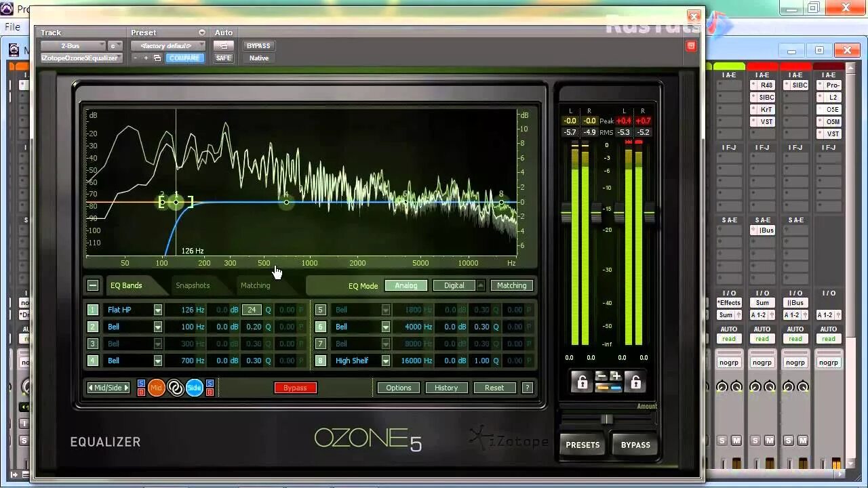Expand the Digital EQ mode arrow

click(x=481, y=285)
